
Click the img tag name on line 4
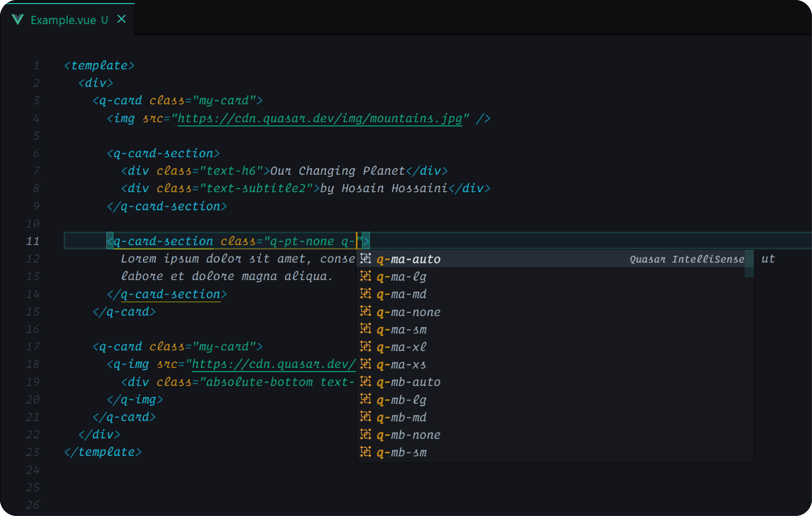click(124, 118)
